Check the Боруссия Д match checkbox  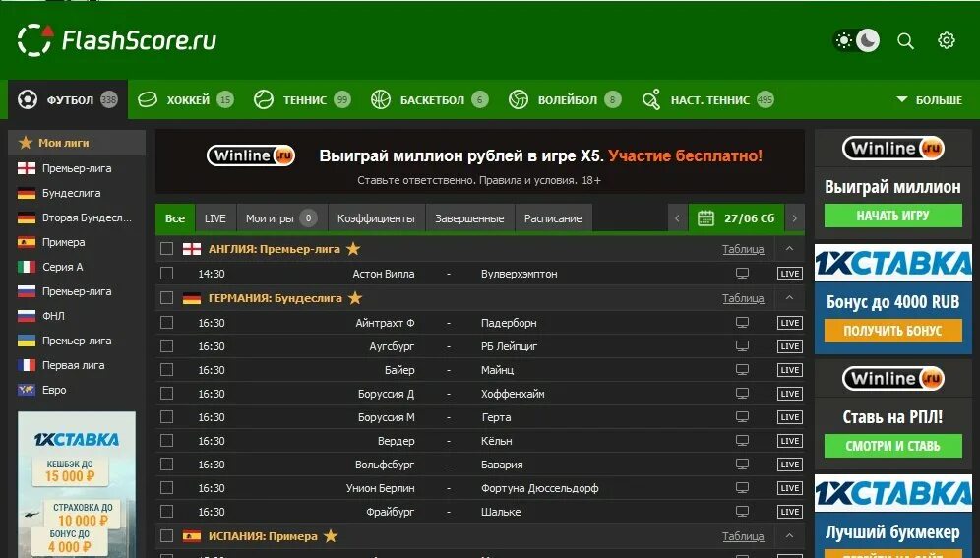(167, 394)
